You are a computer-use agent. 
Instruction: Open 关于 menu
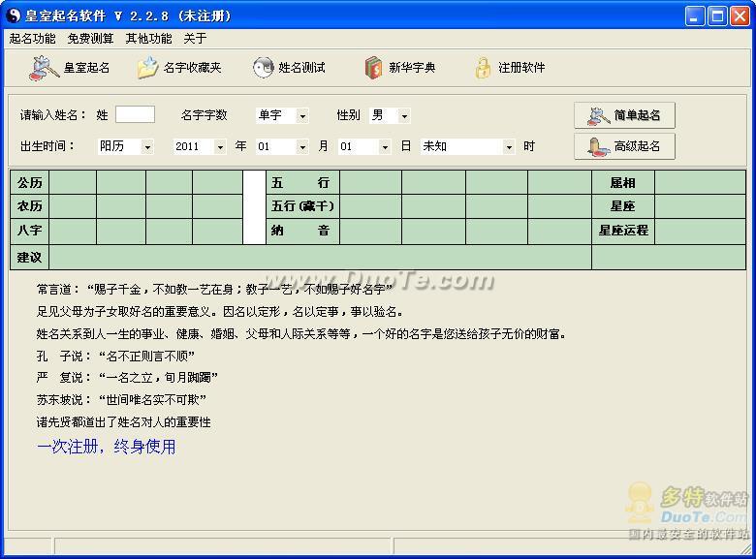pyautogui.click(x=195, y=39)
